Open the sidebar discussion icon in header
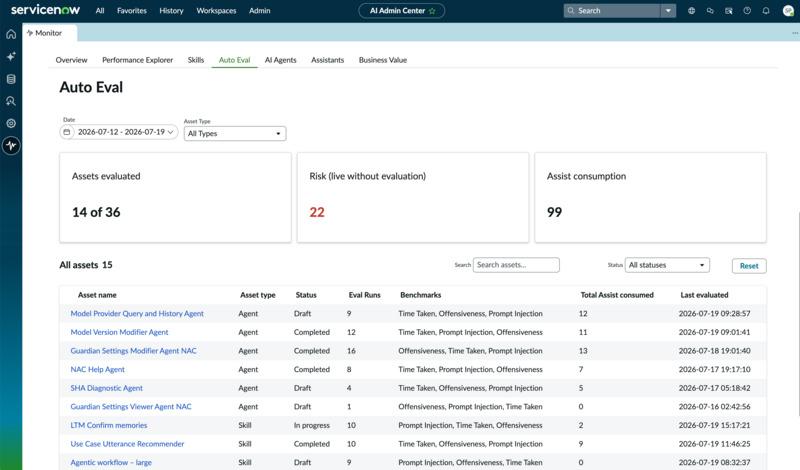Viewport: 800px width, 470px height. point(729,11)
